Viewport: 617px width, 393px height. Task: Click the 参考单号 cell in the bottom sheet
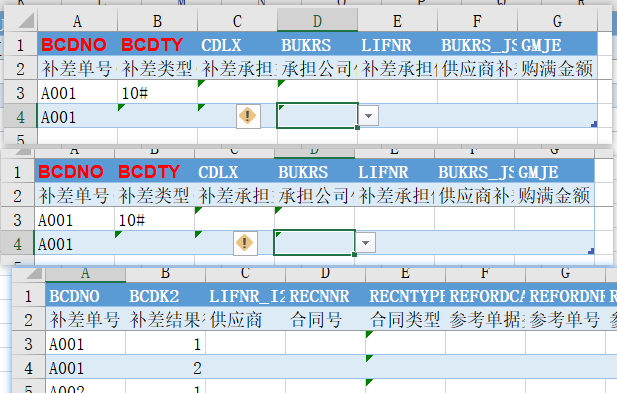pyautogui.click(x=565, y=319)
